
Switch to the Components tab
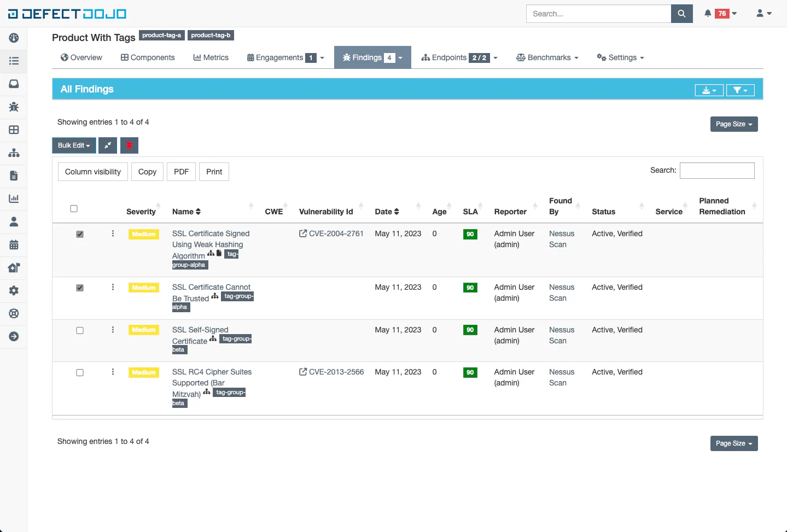click(x=147, y=57)
